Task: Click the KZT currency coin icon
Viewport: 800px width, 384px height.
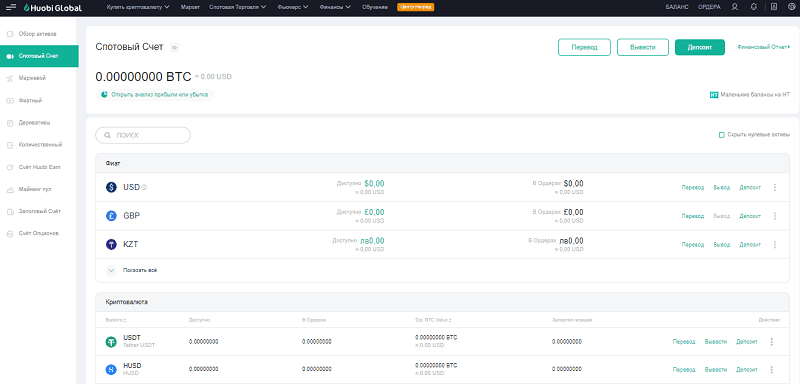Action: tap(111, 244)
